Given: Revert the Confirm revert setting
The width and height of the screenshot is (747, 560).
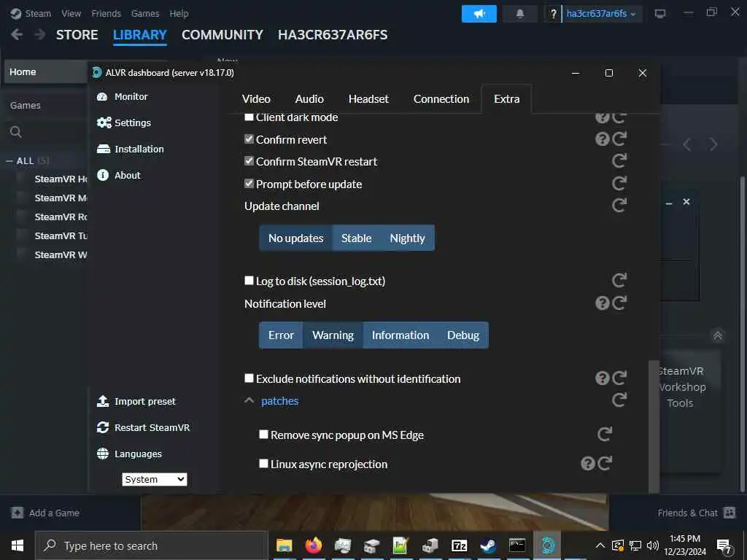Looking at the screenshot, I should click(619, 139).
